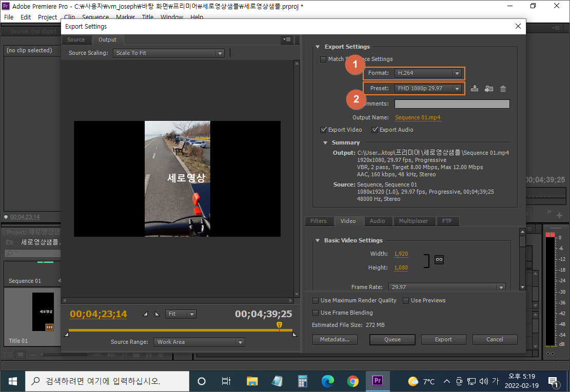Open the FTP tab
570x392 pixels.
[x=447, y=221]
